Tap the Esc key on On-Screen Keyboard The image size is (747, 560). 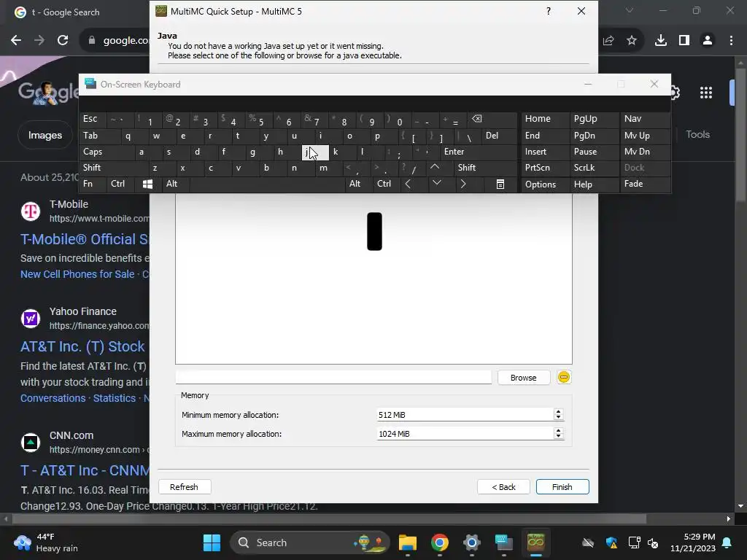[93, 119]
